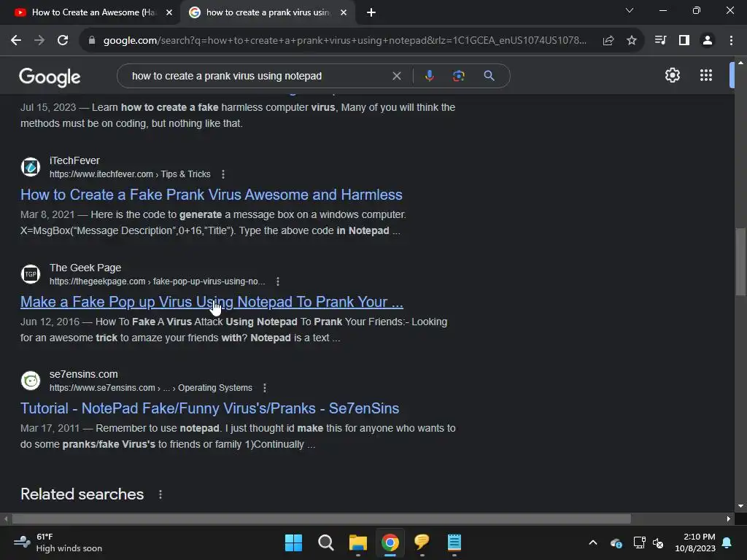Open Chrome profile avatar
Viewport: 747px width, 560px height.
click(708, 41)
